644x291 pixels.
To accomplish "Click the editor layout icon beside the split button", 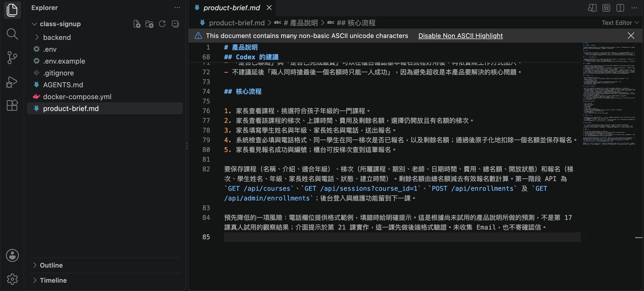I will (x=606, y=8).
